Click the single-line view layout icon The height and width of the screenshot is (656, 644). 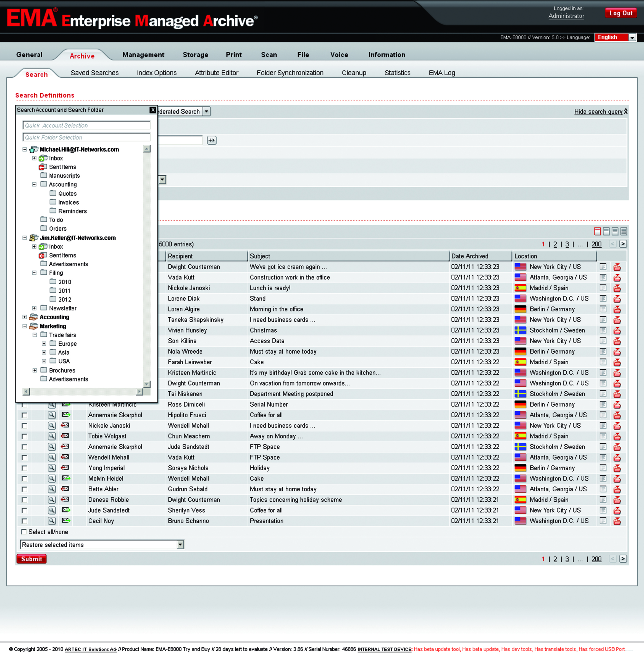click(x=597, y=231)
